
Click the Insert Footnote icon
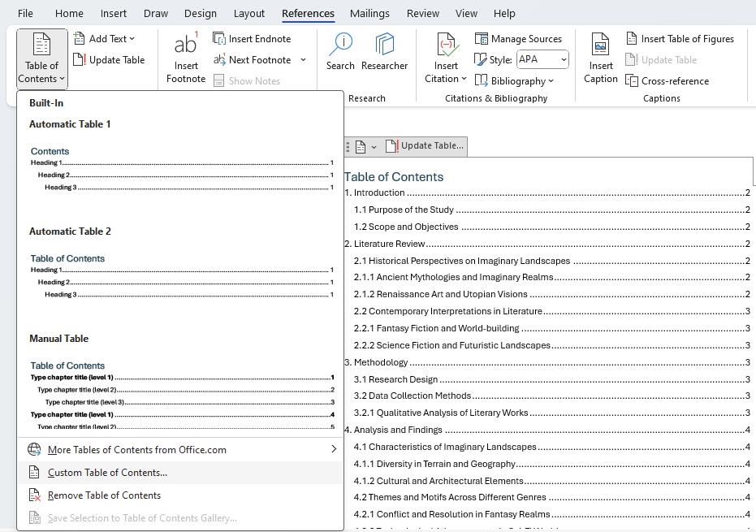tap(186, 45)
